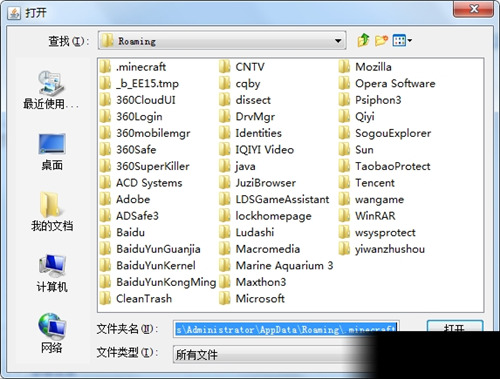
Task: Close the 打开 dialog window
Action: tap(473, 9)
